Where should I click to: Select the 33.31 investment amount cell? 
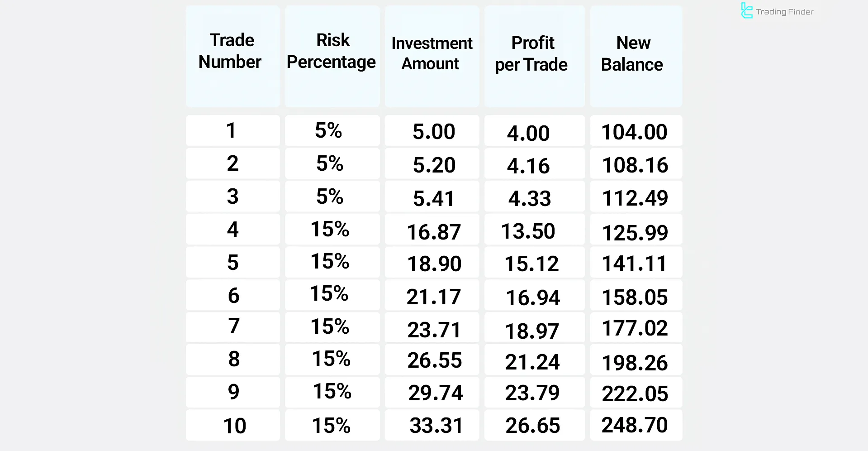(436, 425)
